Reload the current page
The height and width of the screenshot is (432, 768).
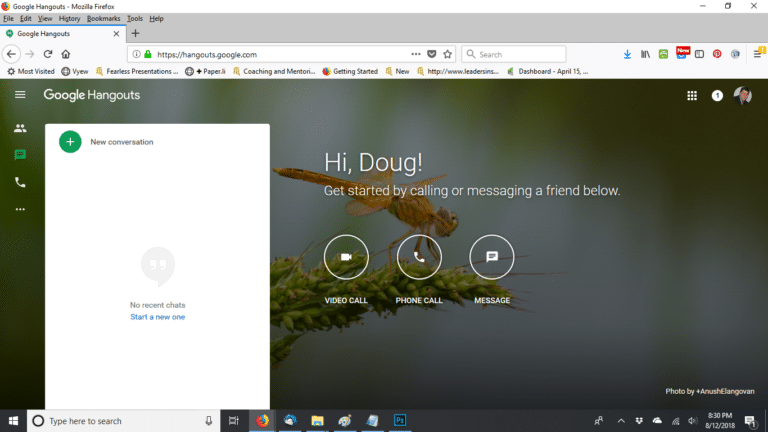coord(48,54)
